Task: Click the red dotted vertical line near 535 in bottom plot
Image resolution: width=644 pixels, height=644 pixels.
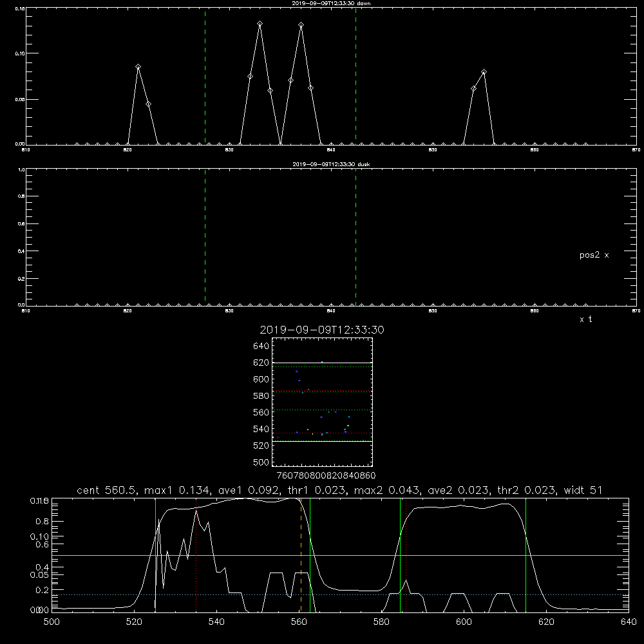Action: point(196,555)
